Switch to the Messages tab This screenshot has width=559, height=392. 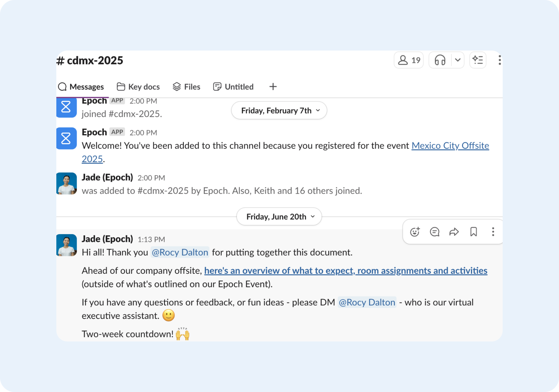coord(81,87)
